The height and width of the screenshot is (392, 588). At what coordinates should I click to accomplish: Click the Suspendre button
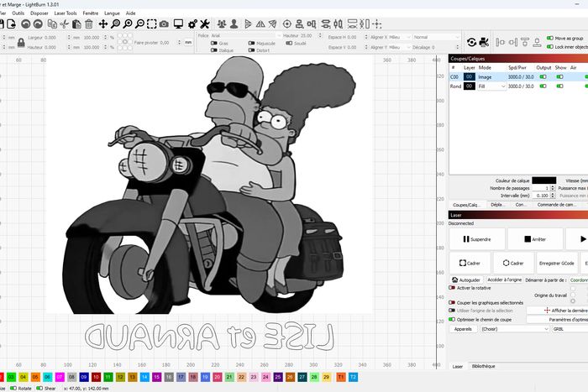tap(477, 239)
